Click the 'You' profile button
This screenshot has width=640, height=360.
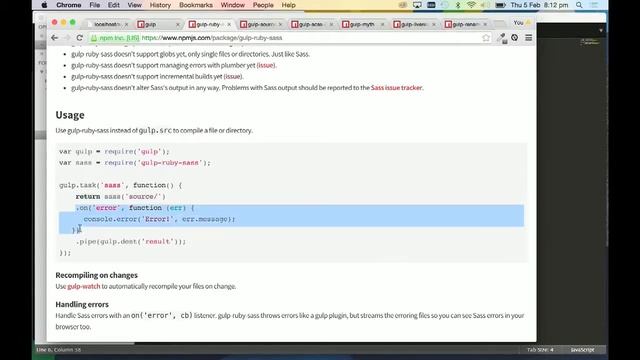coord(522,22)
